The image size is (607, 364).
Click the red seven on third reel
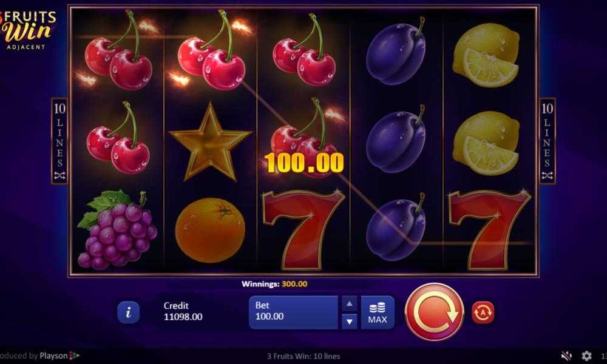pos(303,230)
